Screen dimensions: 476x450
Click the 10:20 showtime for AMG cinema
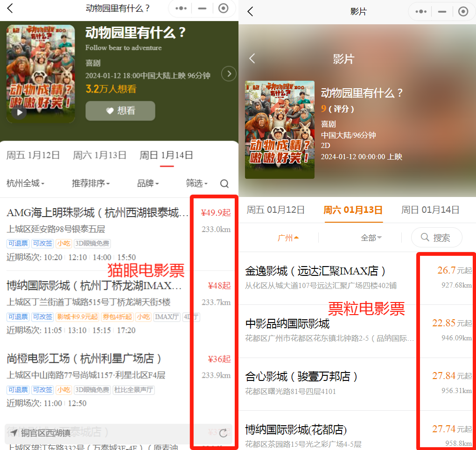click(x=53, y=258)
